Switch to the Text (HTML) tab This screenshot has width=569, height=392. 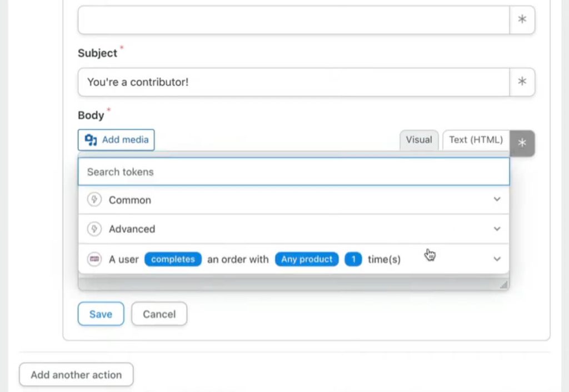[476, 140]
